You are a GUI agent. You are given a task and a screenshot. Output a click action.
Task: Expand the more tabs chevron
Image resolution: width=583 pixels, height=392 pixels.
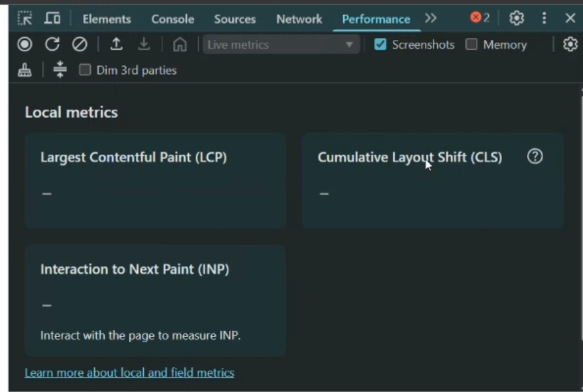pos(430,18)
